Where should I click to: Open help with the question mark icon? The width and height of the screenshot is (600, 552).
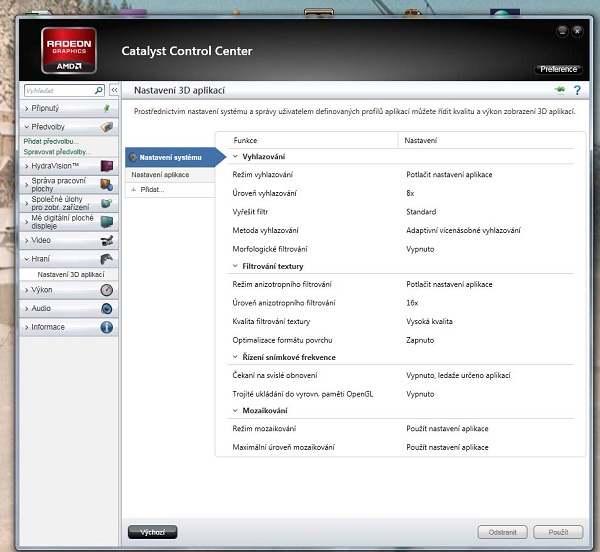577,90
